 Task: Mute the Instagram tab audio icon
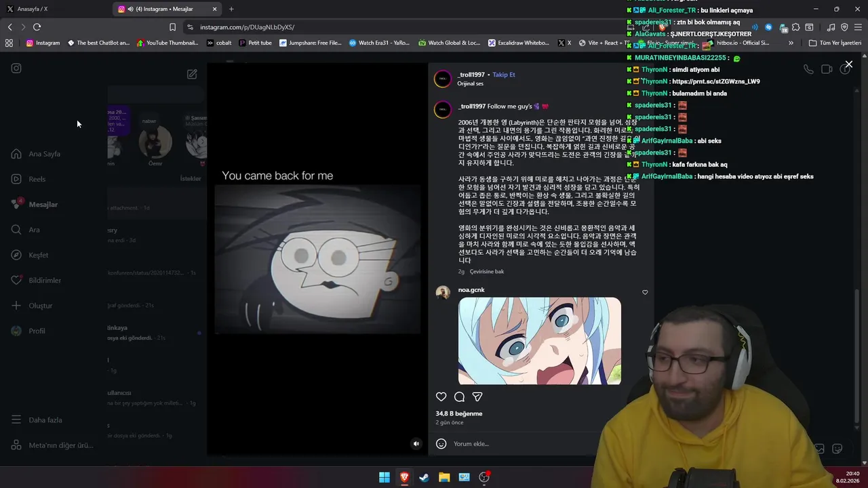coord(130,9)
